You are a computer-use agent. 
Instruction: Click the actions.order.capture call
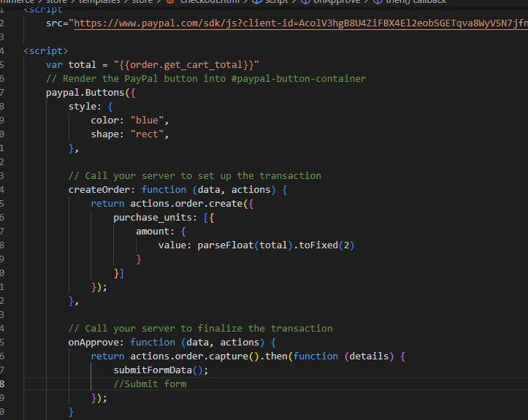(x=189, y=356)
